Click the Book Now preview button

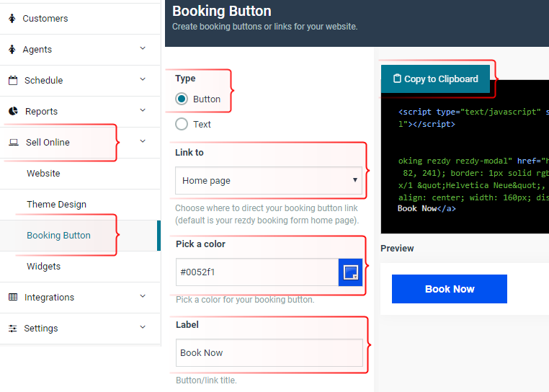coord(449,289)
